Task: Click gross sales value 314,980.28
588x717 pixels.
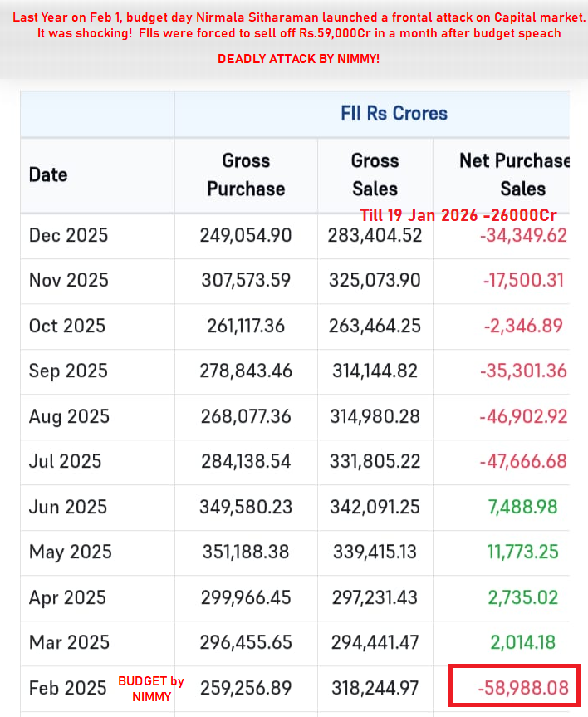Action: [x=375, y=416]
